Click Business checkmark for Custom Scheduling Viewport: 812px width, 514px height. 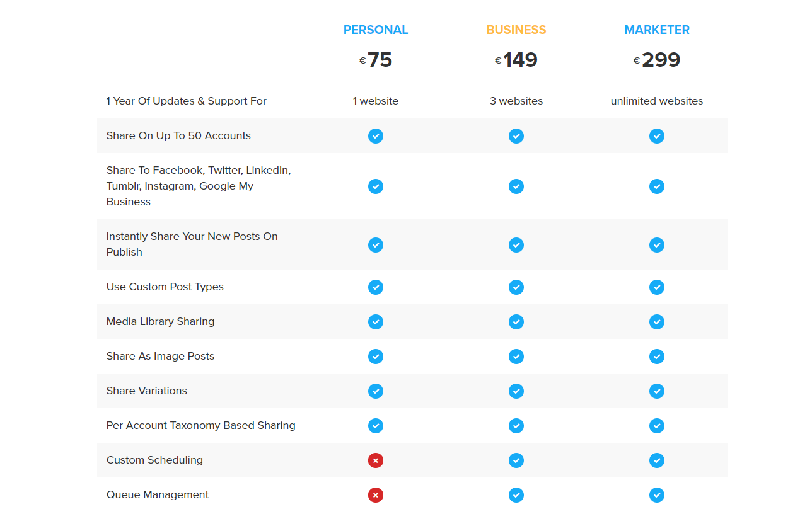click(x=516, y=460)
